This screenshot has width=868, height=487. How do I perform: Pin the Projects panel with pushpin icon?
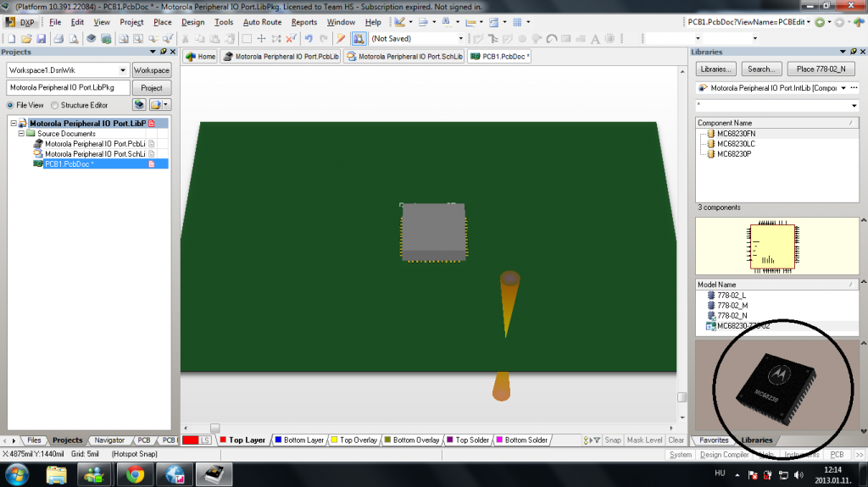point(163,52)
